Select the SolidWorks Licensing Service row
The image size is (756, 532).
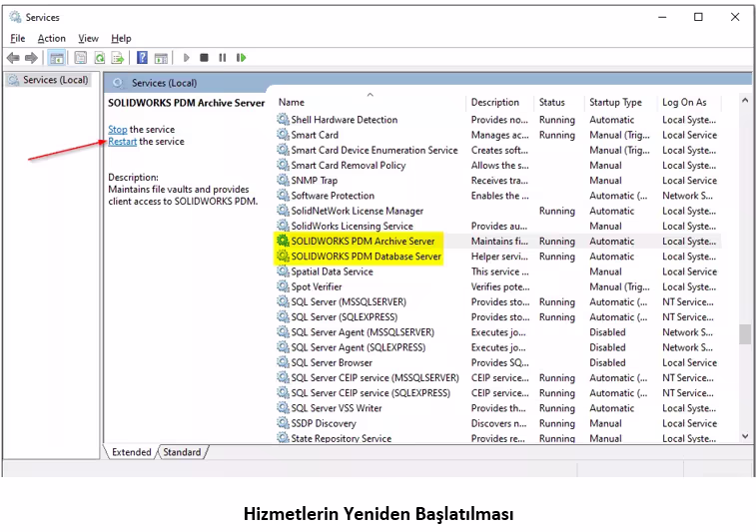(498, 226)
